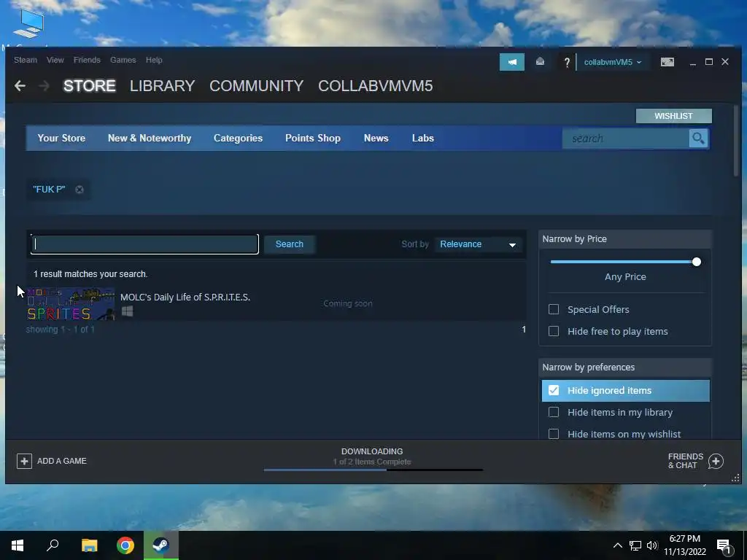Open the COLLABVMVM5 profile tab

coord(376,86)
